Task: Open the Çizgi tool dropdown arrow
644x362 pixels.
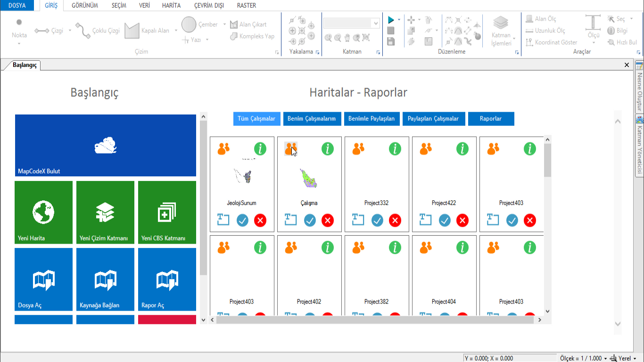Action: [70, 31]
